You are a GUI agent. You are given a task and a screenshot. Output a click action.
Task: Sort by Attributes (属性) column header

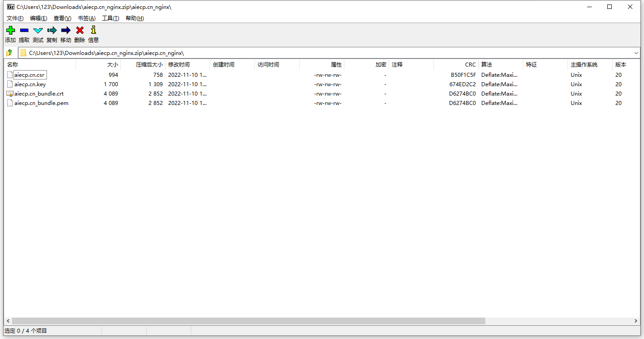(322, 65)
